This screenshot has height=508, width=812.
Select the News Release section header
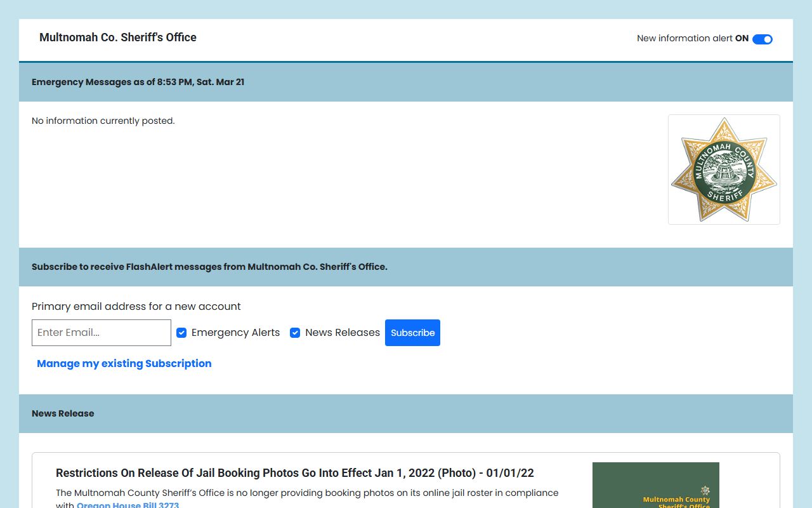pyautogui.click(x=63, y=413)
